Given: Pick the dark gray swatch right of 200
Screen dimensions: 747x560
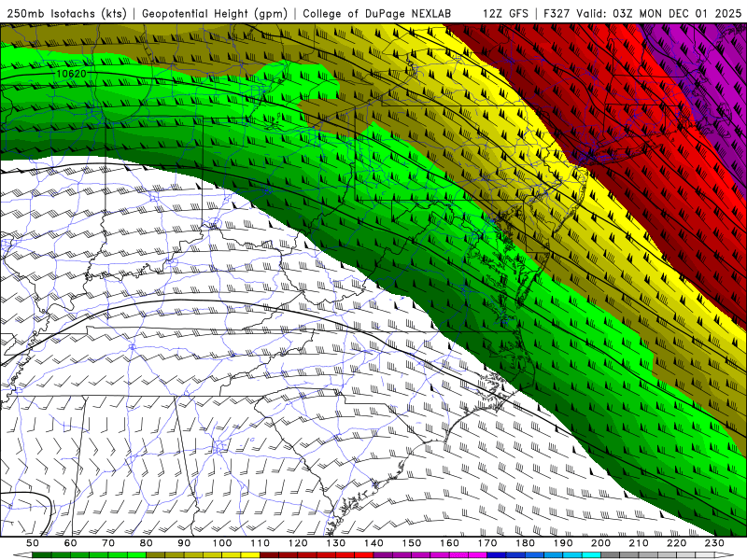Looking at the screenshot, I should click(611, 554).
